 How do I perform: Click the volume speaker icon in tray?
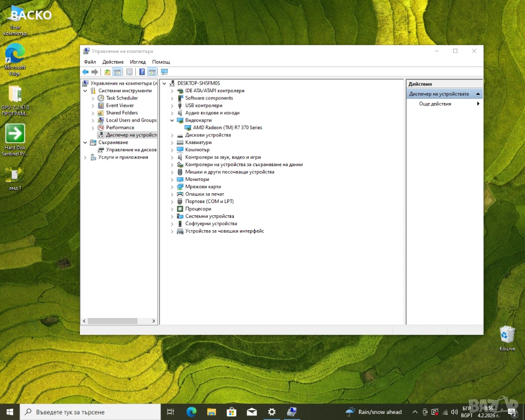coord(454,412)
